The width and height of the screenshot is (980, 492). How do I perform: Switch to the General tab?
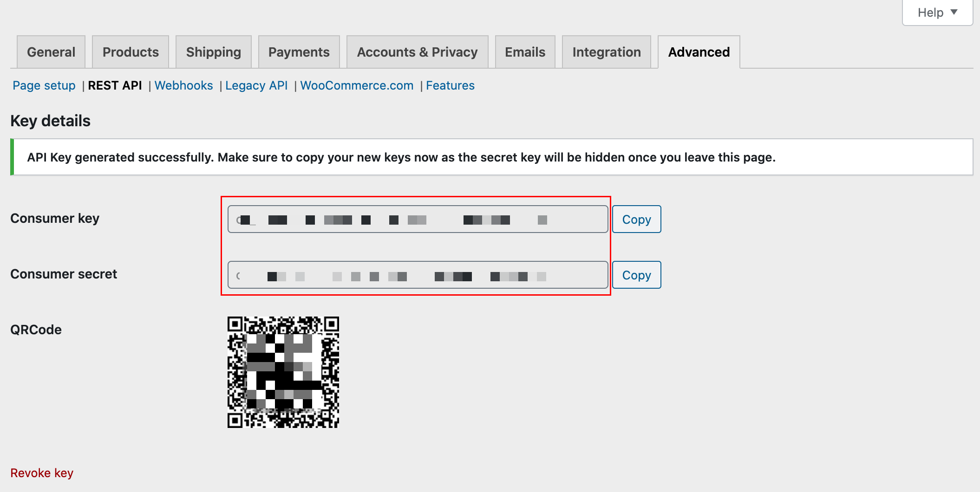[x=51, y=52]
